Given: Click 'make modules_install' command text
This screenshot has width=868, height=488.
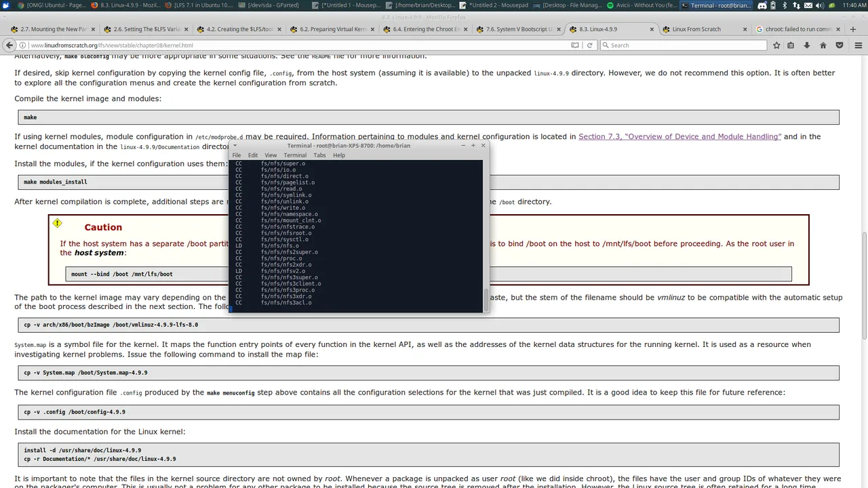Looking at the screenshot, I should (x=56, y=182).
